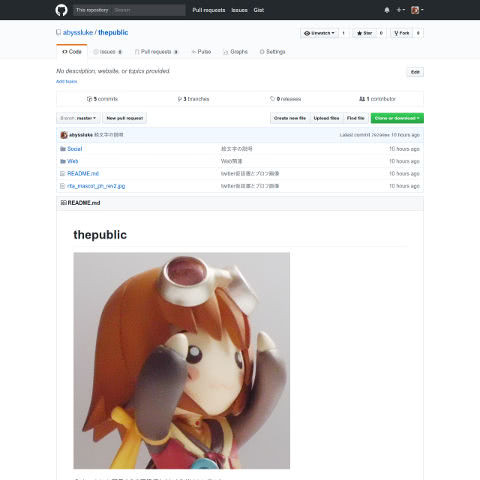Click the fork icon on Fork button

tap(396, 33)
